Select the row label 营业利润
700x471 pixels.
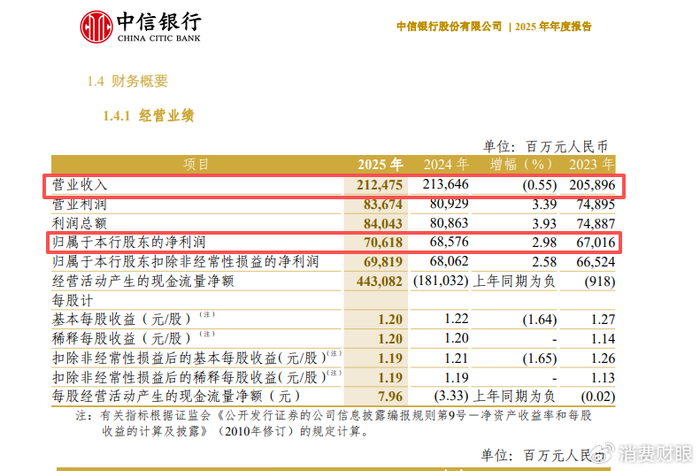pyautogui.click(x=80, y=204)
